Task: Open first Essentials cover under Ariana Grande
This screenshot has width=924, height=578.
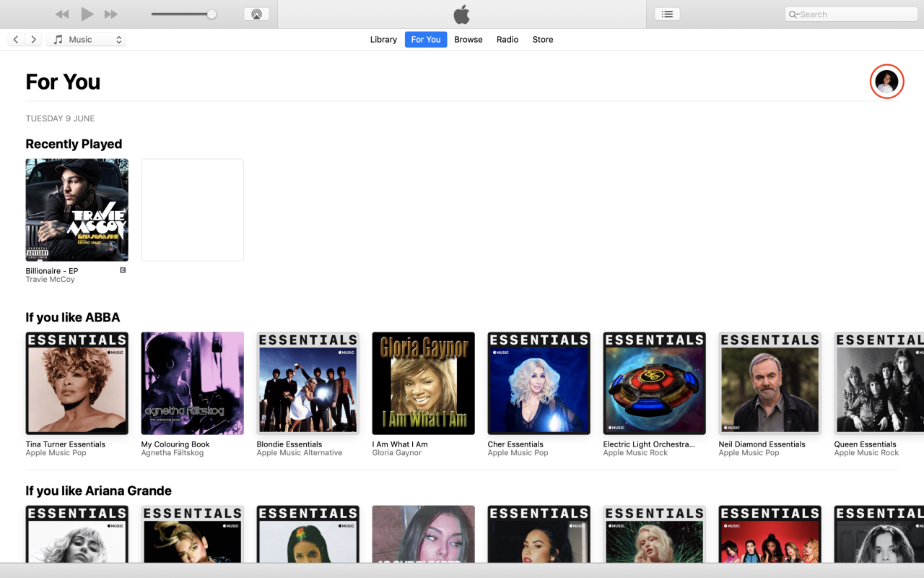Action: point(77,534)
